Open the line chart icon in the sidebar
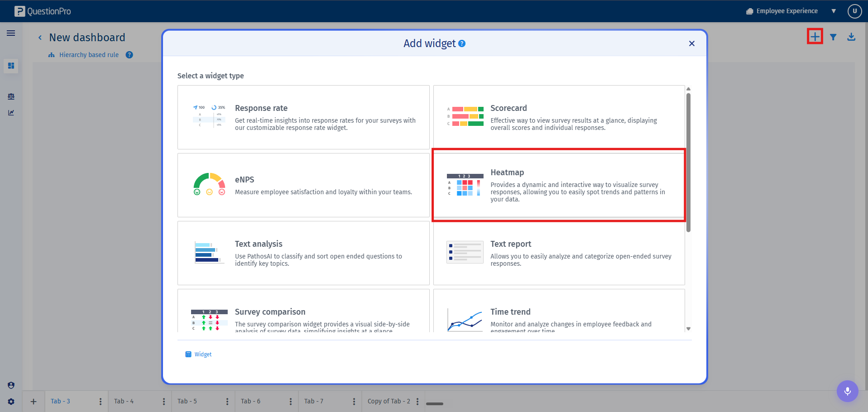868x412 pixels. [x=11, y=113]
